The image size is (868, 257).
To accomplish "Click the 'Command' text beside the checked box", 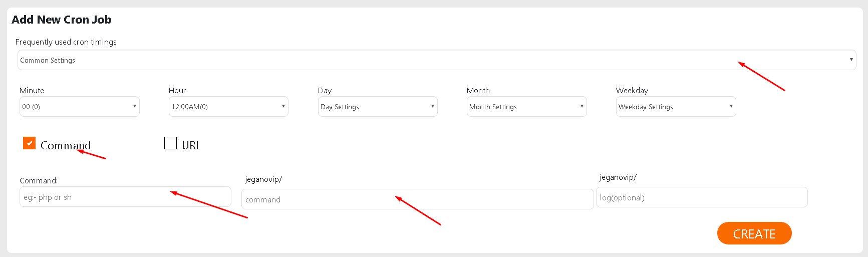I will coord(66,145).
